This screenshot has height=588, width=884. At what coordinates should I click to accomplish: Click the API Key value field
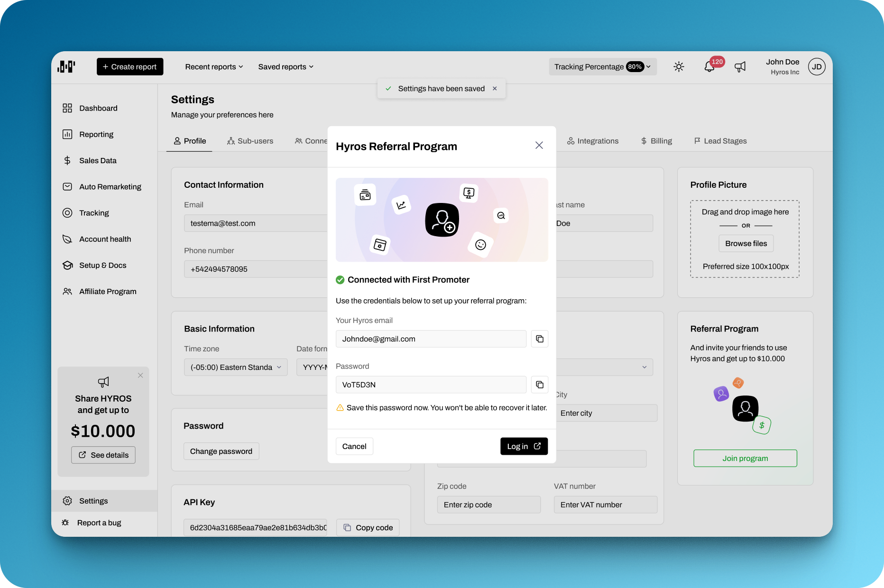[256, 527]
